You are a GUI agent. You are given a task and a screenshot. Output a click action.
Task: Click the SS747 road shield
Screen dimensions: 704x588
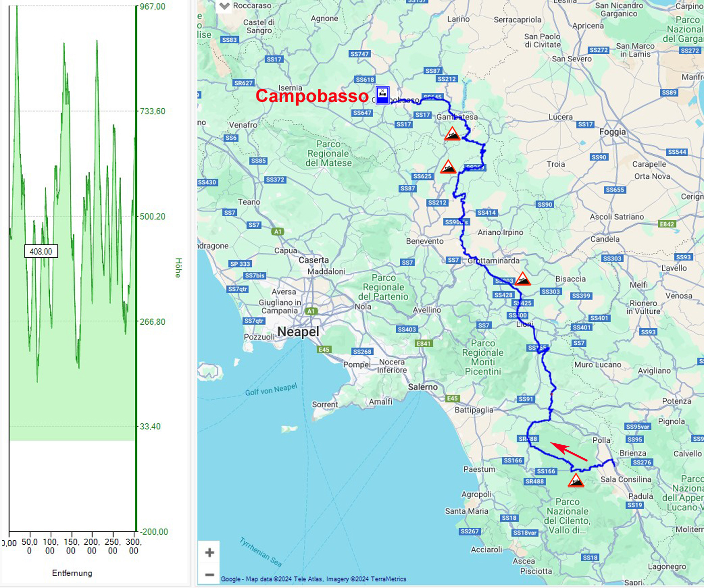point(360,54)
